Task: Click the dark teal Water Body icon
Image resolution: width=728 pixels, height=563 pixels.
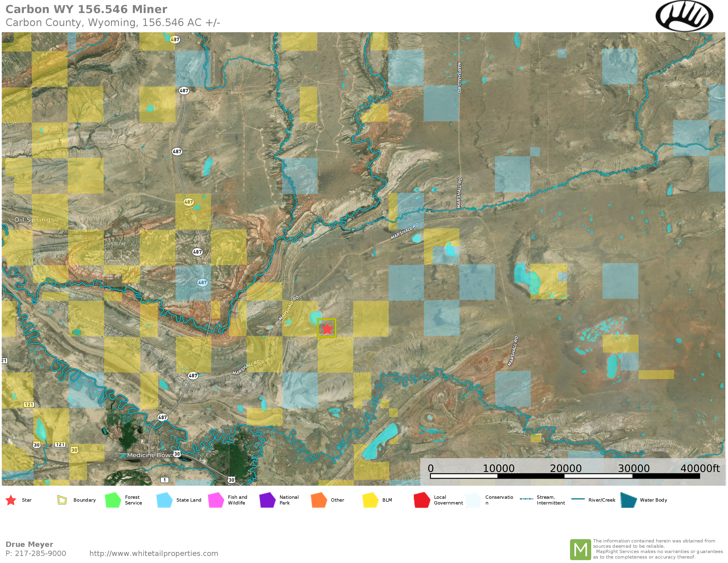Action: 628,500
